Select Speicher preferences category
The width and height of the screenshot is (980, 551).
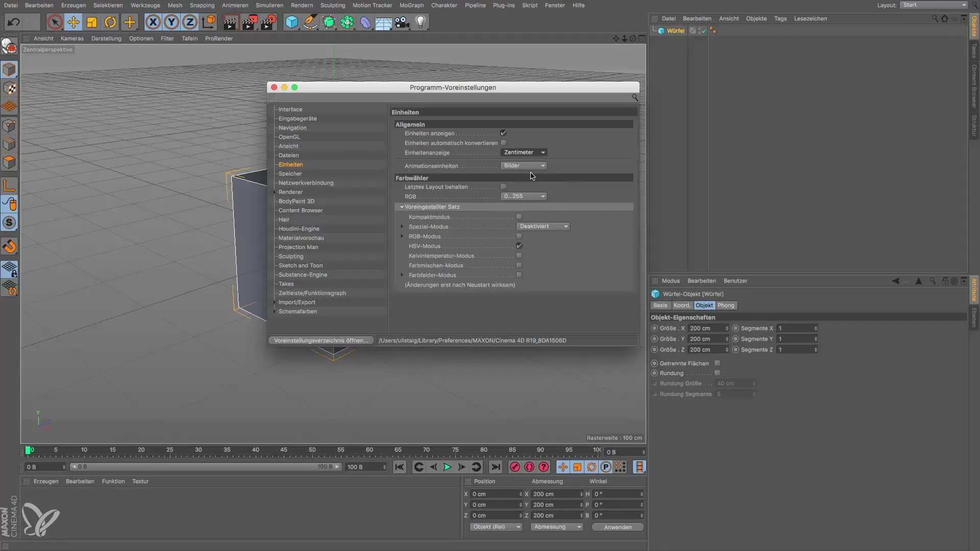pos(290,174)
